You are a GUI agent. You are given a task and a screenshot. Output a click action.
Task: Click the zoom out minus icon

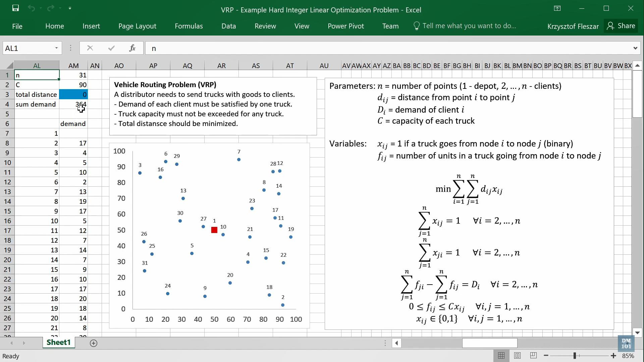546,356
